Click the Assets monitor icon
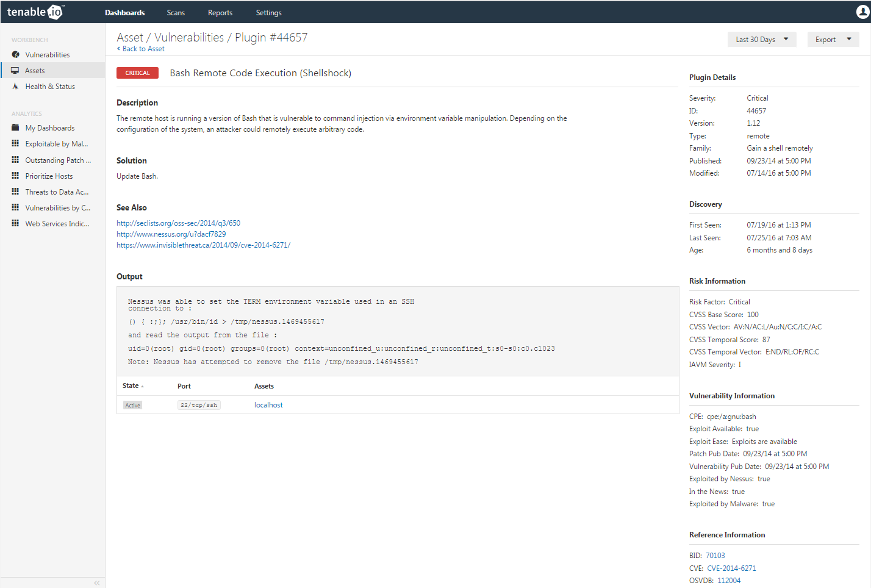Image resolution: width=871 pixels, height=588 pixels. point(15,71)
